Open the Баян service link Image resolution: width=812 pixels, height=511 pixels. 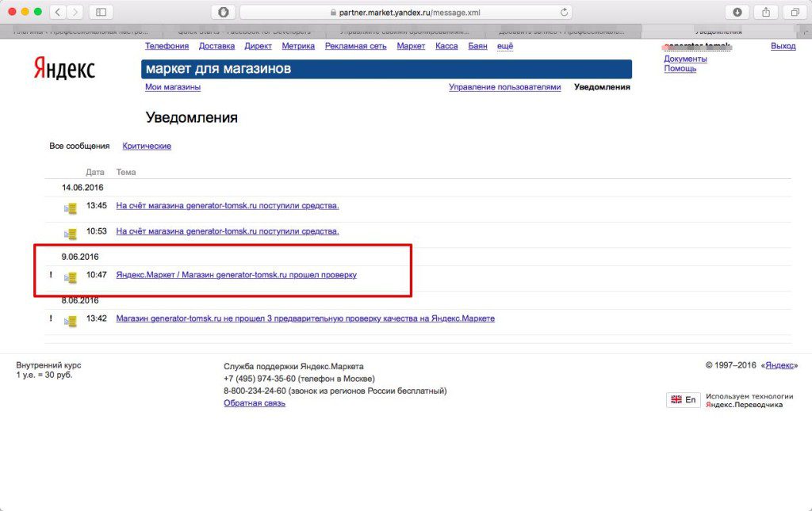tap(477, 46)
